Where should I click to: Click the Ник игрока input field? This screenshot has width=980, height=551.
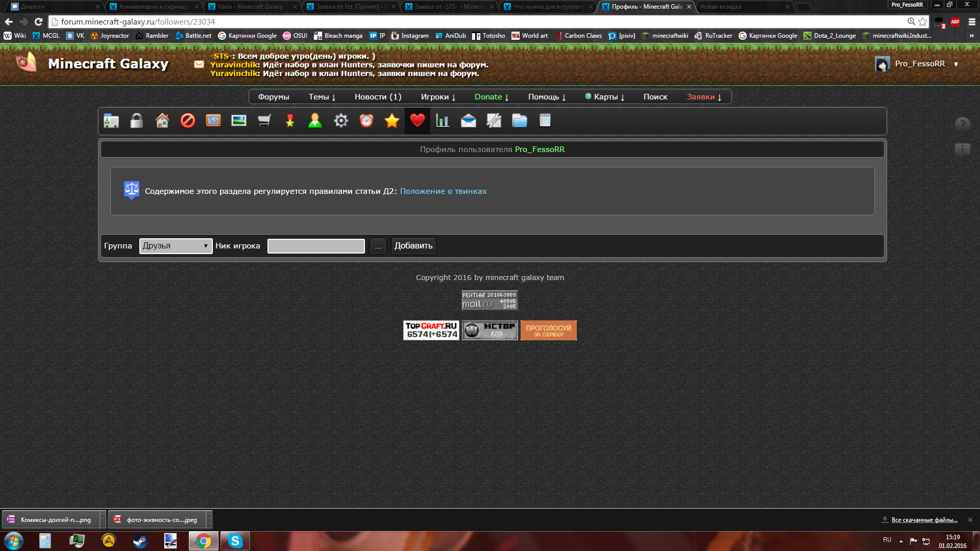316,246
